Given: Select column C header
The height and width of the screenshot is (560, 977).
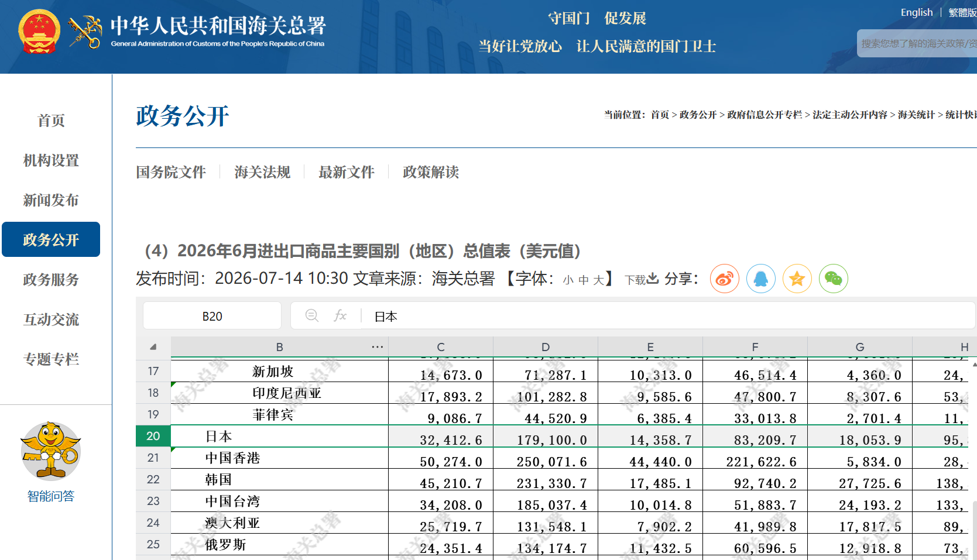Looking at the screenshot, I should point(441,347).
